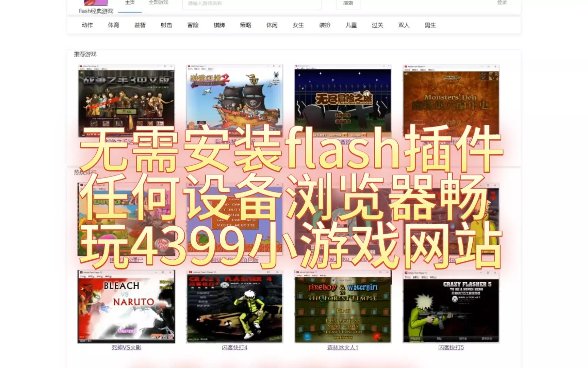Open the Crazy Flasher 4 thumbnail
The image size is (588, 368).
click(234, 306)
